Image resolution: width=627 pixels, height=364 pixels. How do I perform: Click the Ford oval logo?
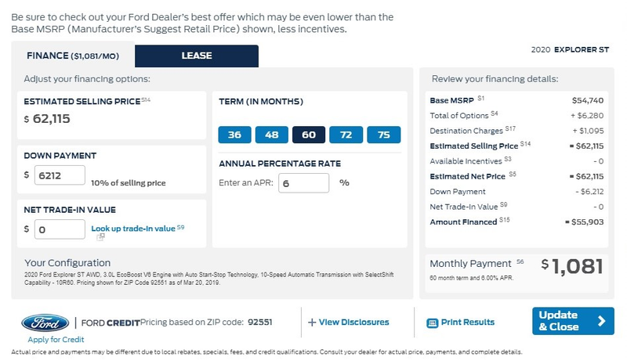click(x=45, y=323)
